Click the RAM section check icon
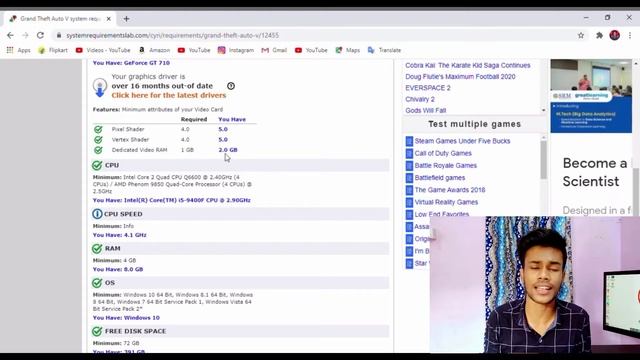The image size is (640, 360). tap(97, 249)
